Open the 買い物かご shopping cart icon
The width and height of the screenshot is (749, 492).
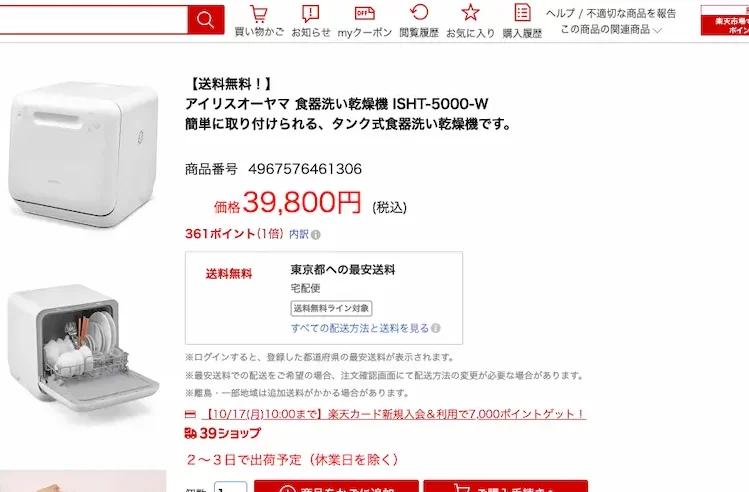pyautogui.click(x=259, y=21)
